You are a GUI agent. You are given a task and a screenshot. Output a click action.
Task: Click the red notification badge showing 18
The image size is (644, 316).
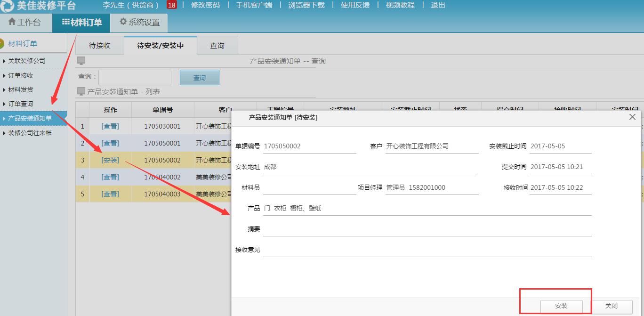click(172, 5)
